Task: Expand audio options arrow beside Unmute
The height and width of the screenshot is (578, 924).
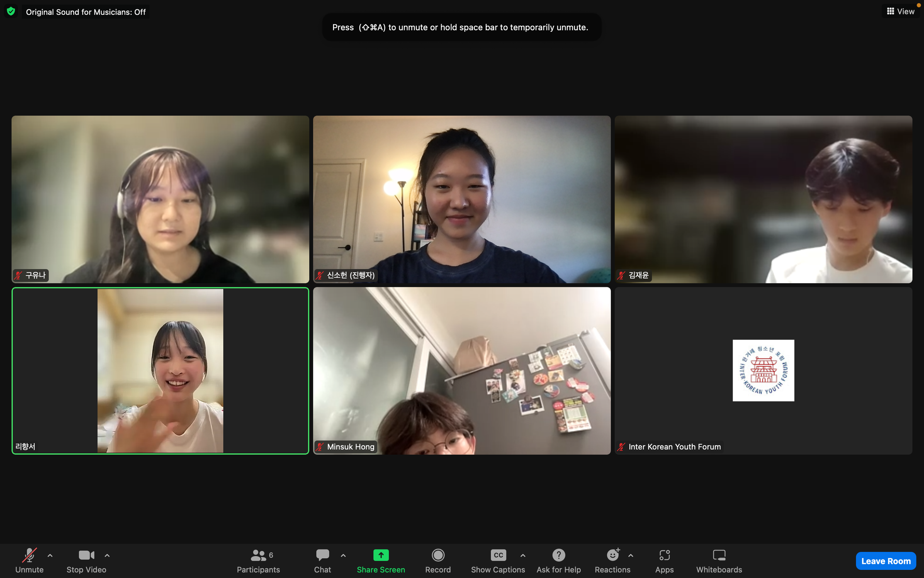Action: coord(50,555)
